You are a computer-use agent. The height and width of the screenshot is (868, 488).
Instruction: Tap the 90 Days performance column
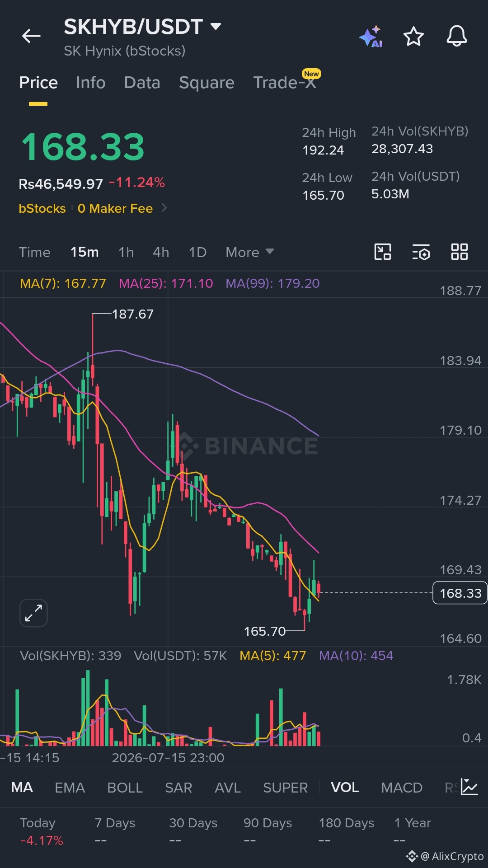pyautogui.click(x=267, y=831)
